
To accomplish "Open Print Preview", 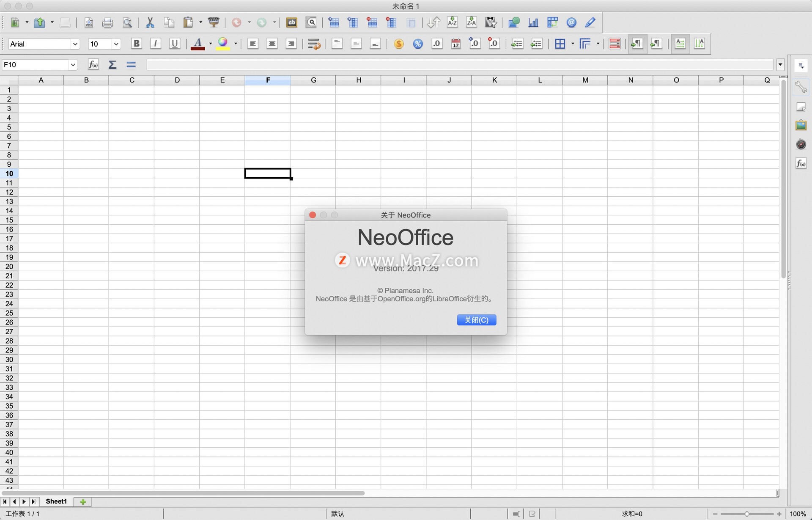I will [127, 22].
